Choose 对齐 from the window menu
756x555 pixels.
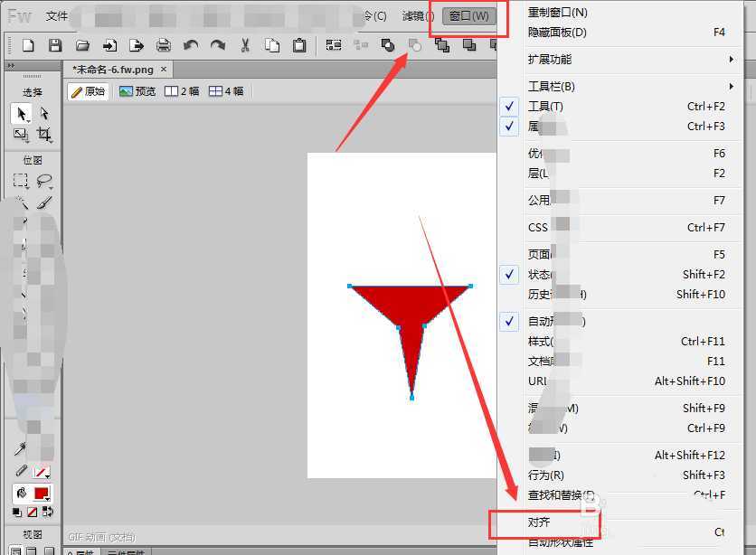click(539, 522)
